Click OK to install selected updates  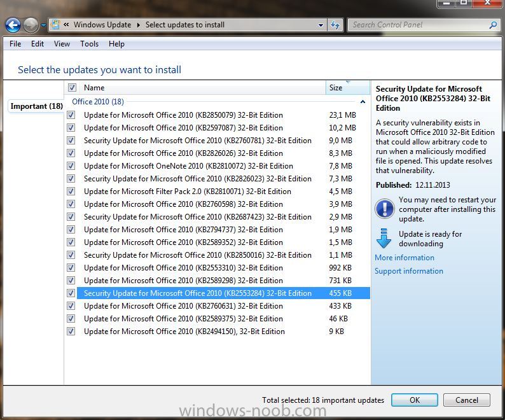tap(415, 400)
